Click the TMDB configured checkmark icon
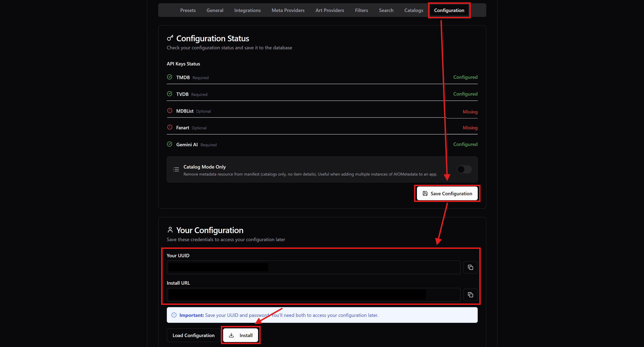 [170, 77]
